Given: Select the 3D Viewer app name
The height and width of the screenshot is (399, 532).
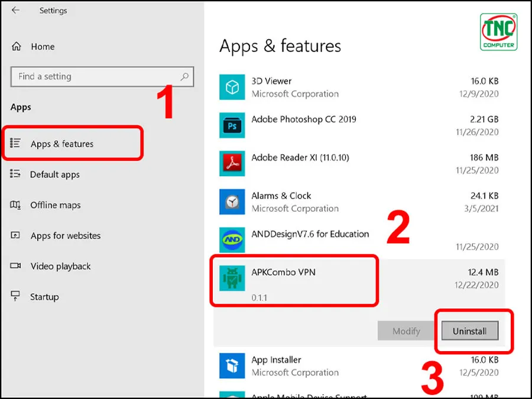Looking at the screenshot, I should pyautogui.click(x=271, y=81).
